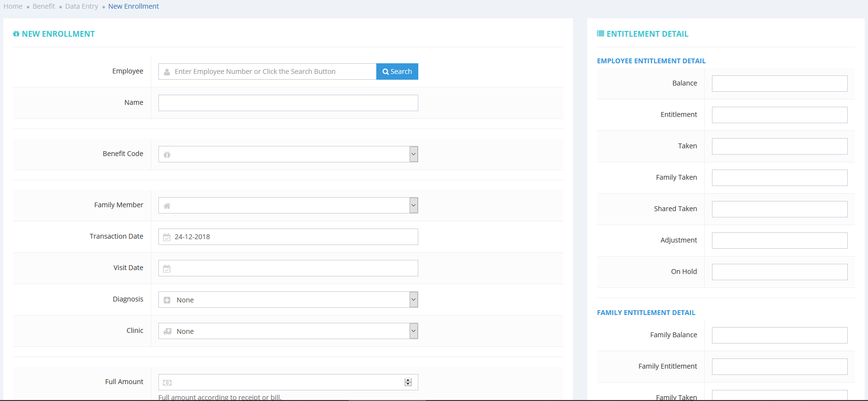868x401 pixels.
Task: Expand the Family Member dropdown
Action: pos(413,205)
